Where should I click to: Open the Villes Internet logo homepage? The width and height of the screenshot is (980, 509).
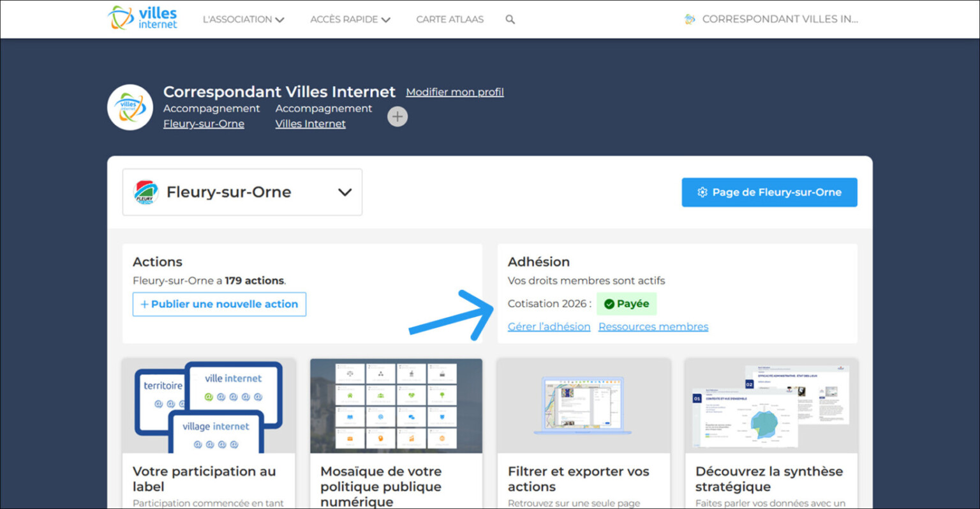[x=142, y=18]
